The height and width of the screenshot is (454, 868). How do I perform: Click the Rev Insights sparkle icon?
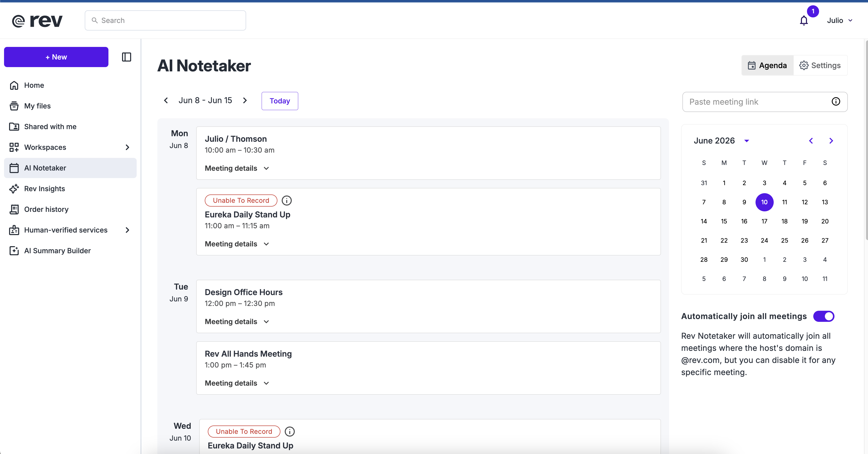(14, 188)
